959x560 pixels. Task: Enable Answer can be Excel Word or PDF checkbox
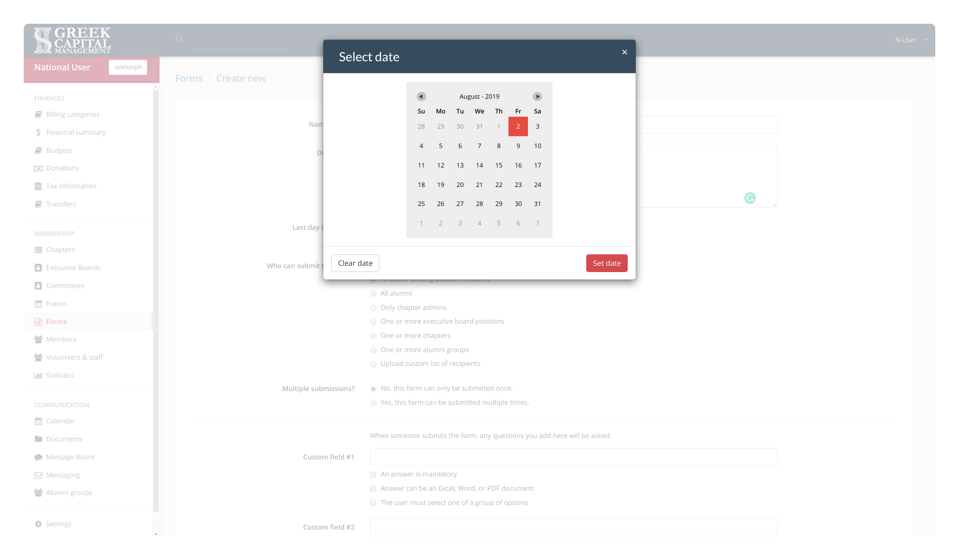pos(373,488)
